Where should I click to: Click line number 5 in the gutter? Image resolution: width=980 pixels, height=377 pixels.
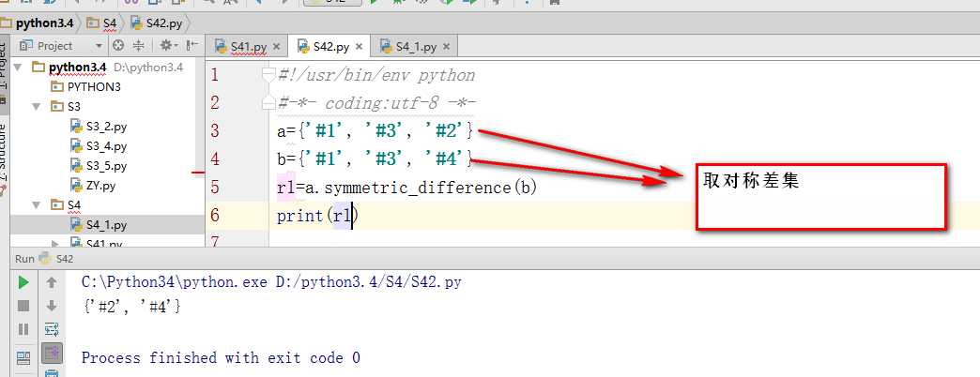(x=215, y=188)
